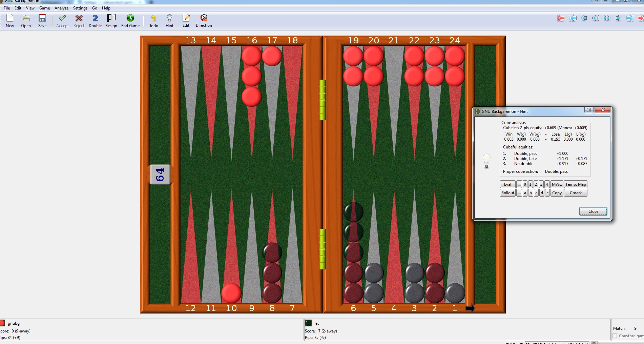Select 1-ply evaluation button
The width and height of the screenshot is (644, 344).
tap(530, 184)
